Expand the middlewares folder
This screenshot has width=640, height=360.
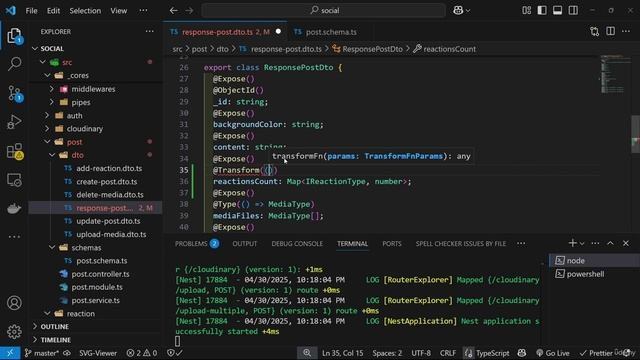(52, 89)
